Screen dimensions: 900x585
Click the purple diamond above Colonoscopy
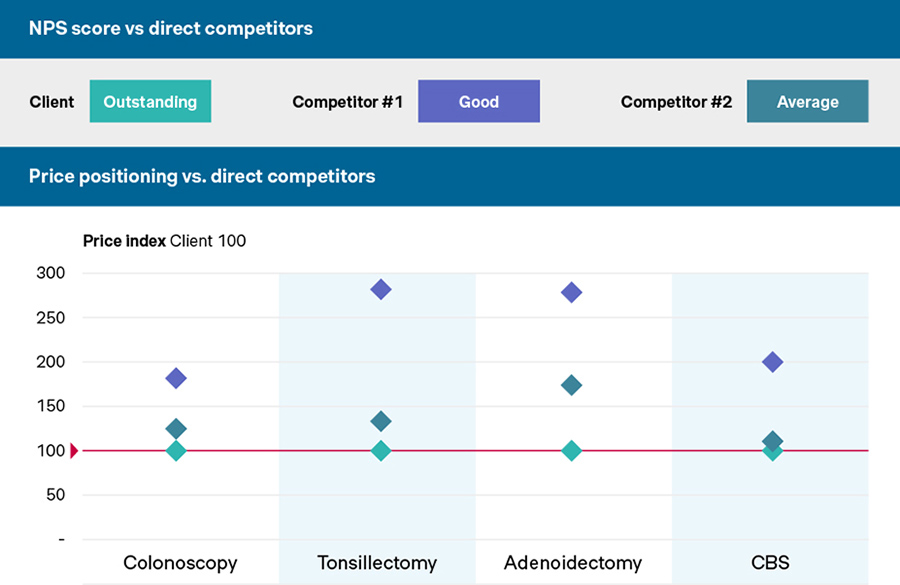point(176,378)
